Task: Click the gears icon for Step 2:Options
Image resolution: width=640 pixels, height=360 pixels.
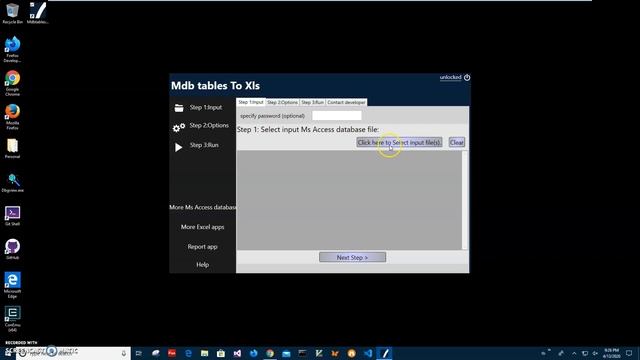Action: (178, 128)
